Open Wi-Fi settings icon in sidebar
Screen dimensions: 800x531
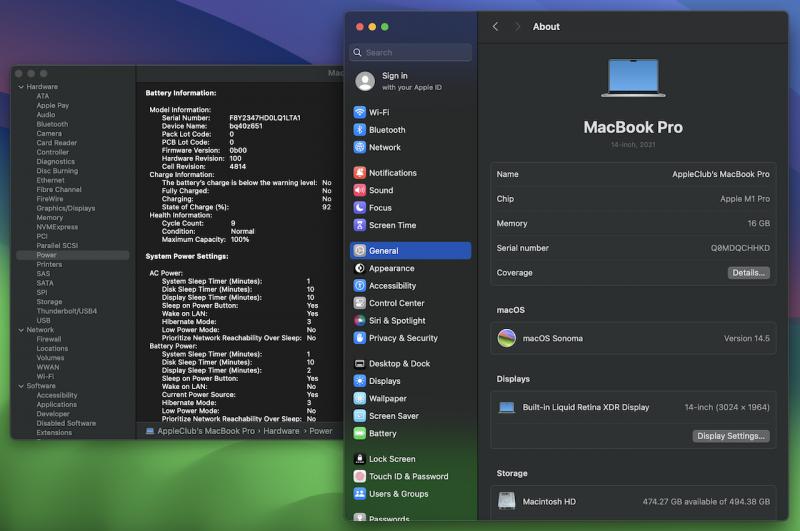pos(360,113)
